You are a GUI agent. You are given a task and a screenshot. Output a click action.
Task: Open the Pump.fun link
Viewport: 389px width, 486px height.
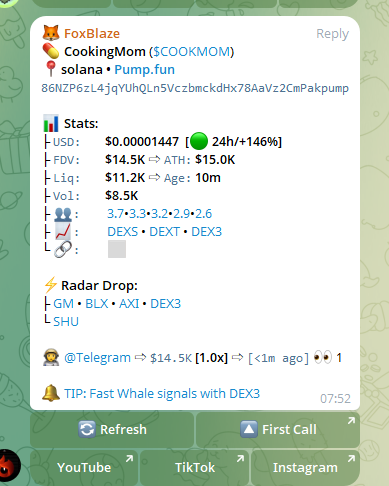pyautogui.click(x=144, y=70)
